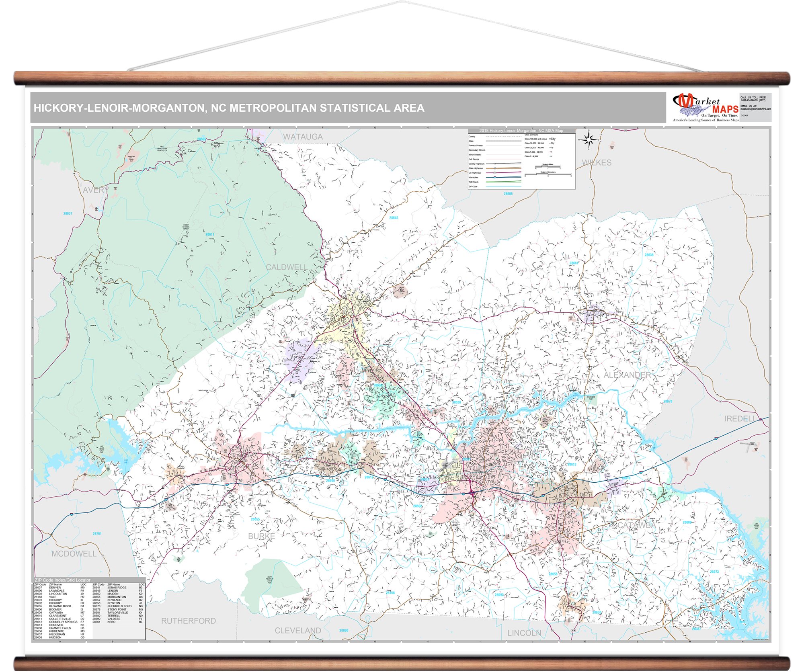This screenshot has width=804, height=672.
Task: Click the US Highways shield symbol
Action: [x=495, y=173]
